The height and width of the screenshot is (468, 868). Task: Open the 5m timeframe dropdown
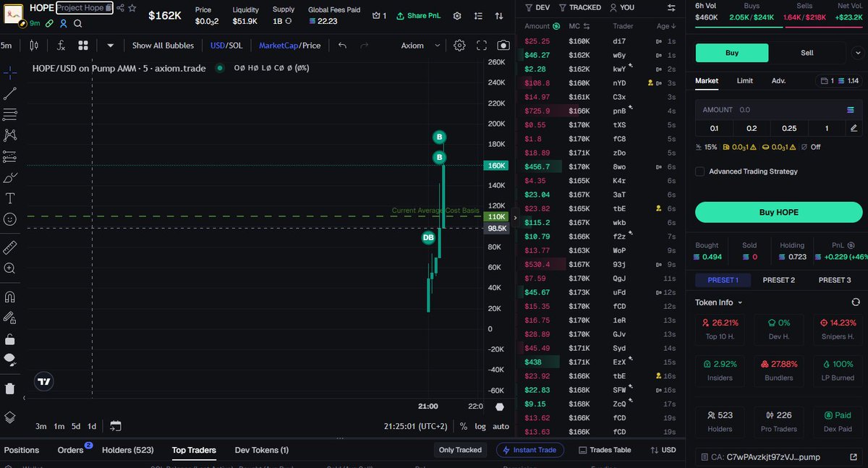tap(7, 46)
